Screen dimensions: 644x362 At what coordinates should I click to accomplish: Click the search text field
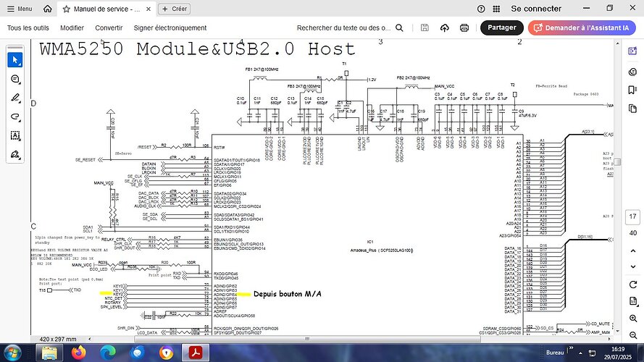[343, 28]
